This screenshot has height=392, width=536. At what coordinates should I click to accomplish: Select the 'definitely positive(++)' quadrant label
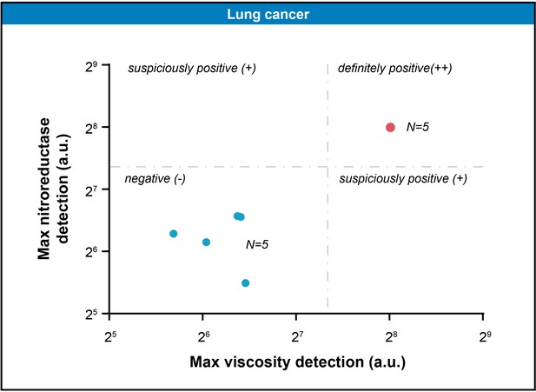[x=395, y=69]
